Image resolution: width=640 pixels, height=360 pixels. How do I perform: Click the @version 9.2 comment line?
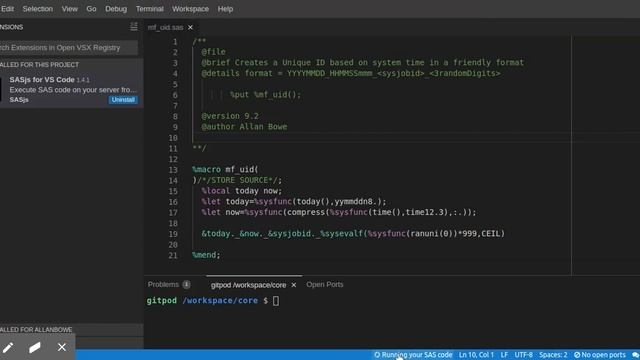(x=230, y=116)
